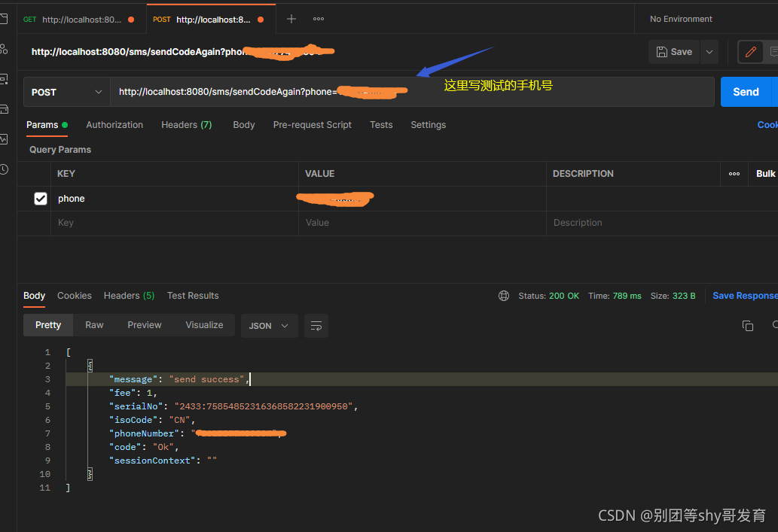This screenshot has width=778, height=532.
Task: Click the Save button
Action: coord(674,52)
